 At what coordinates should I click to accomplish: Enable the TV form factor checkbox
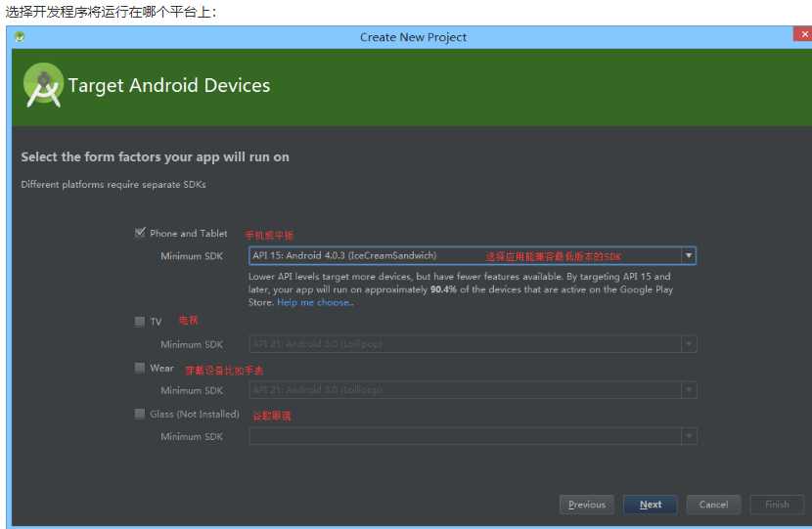(140, 322)
